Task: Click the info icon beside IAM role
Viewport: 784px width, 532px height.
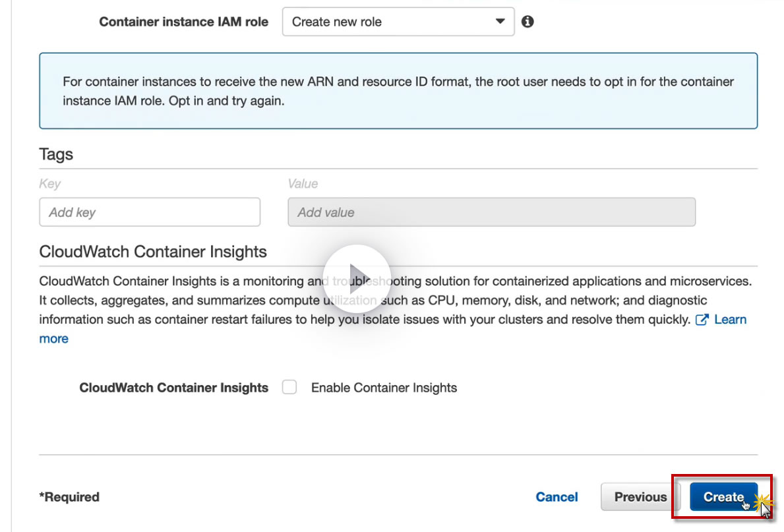Action: pyautogui.click(x=528, y=22)
